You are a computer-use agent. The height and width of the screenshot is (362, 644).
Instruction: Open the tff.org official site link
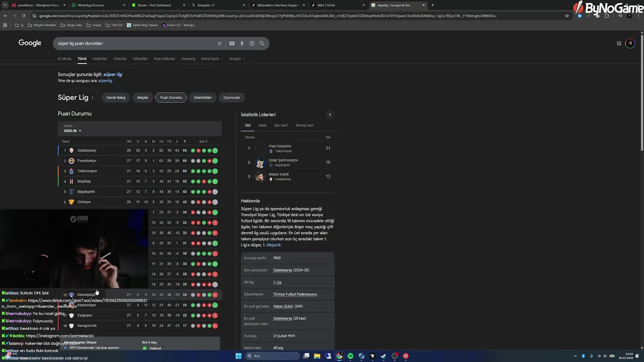click(278, 348)
